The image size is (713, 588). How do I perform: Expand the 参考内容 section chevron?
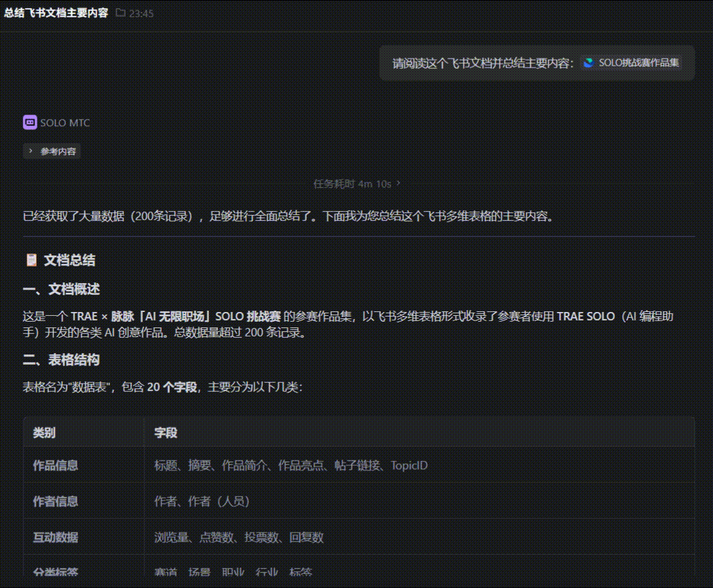tap(31, 151)
